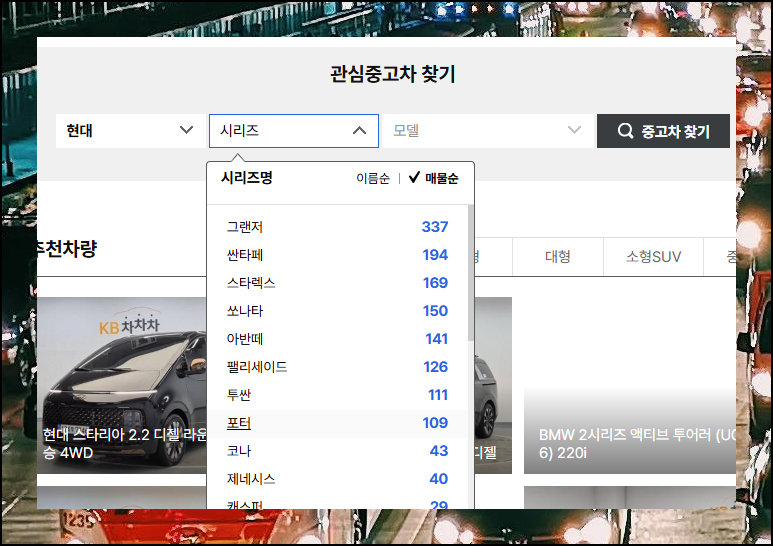
Task: Sort series list by 매물순
Action: 434,178
